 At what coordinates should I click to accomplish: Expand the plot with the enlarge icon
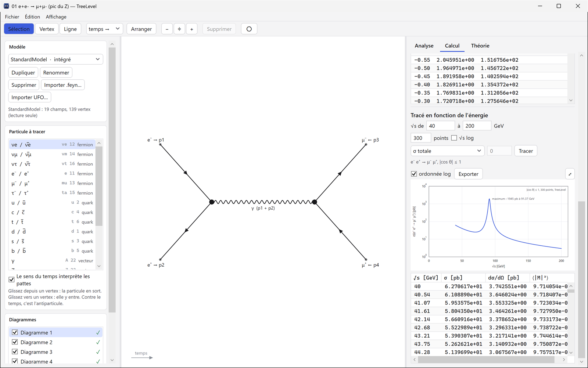pos(570,174)
